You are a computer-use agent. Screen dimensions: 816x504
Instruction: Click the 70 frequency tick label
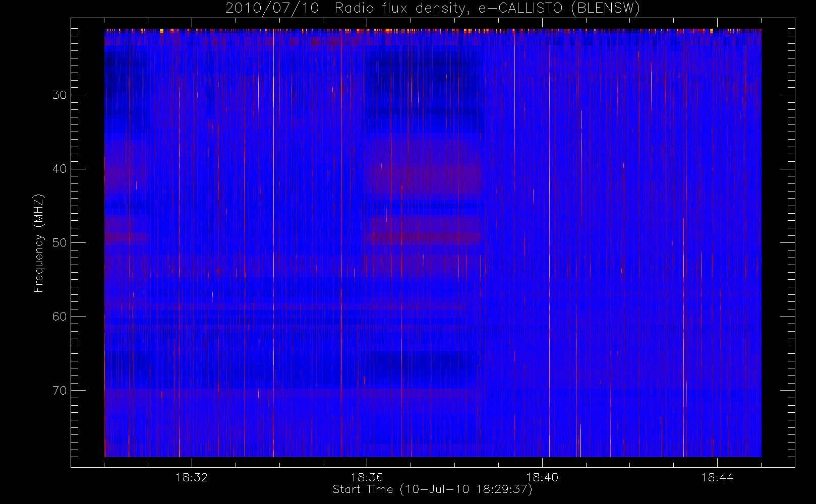[x=60, y=391]
